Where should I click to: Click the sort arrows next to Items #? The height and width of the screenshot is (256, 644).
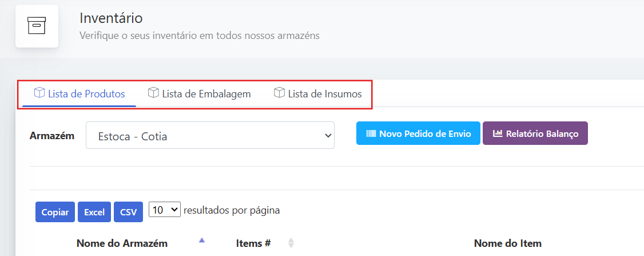pos(291,243)
